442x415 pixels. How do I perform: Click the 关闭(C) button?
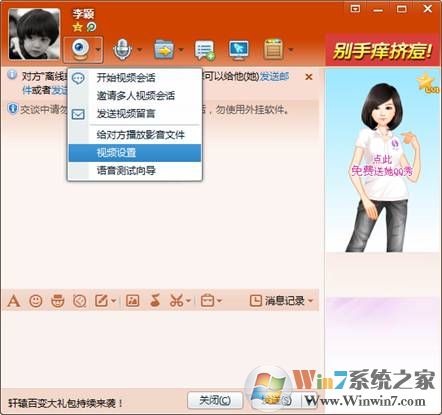215,400
